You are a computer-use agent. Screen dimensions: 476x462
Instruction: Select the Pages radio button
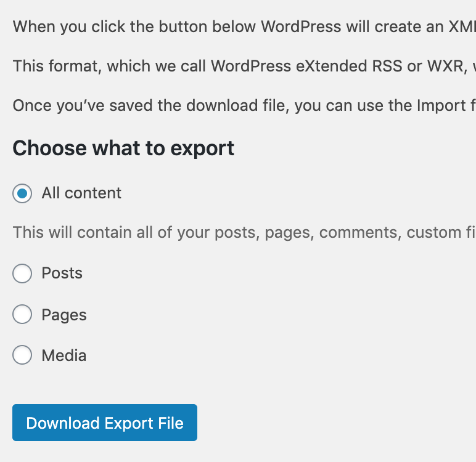click(x=22, y=314)
